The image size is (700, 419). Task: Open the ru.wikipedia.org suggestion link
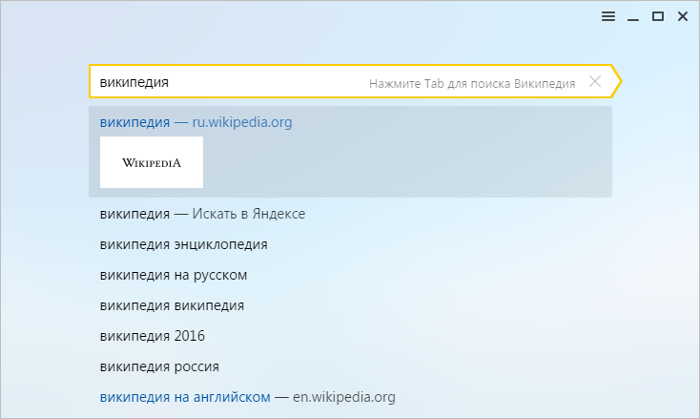click(x=196, y=122)
